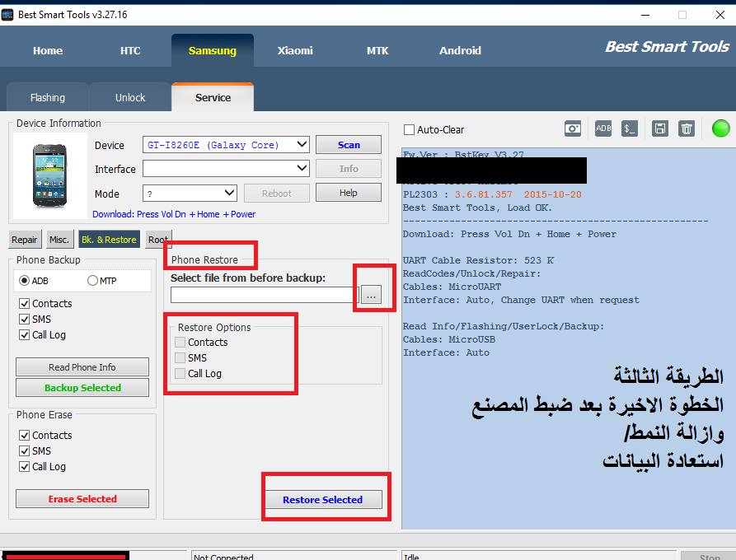Click the Galaxy Core phone image
Image resolution: width=736 pixels, height=560 pixels.
(x=49, y=175)
